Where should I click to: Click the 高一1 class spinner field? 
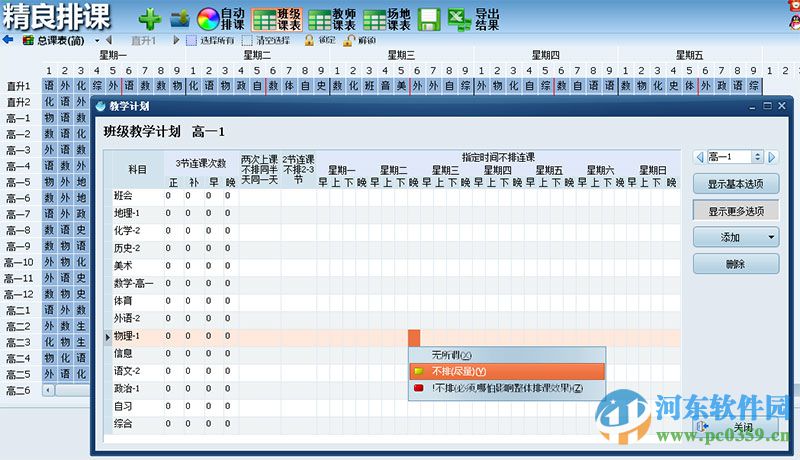click(735, 157)
